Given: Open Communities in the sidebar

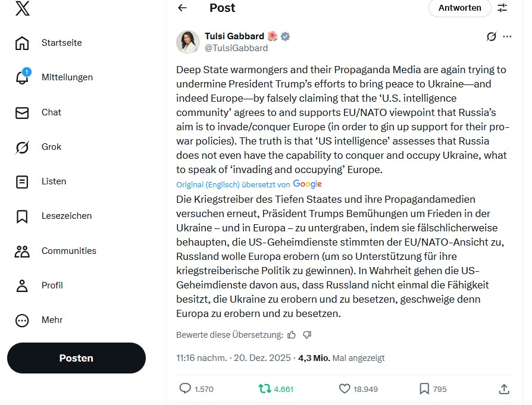Looking at the screenshot, I should [22, 251].
